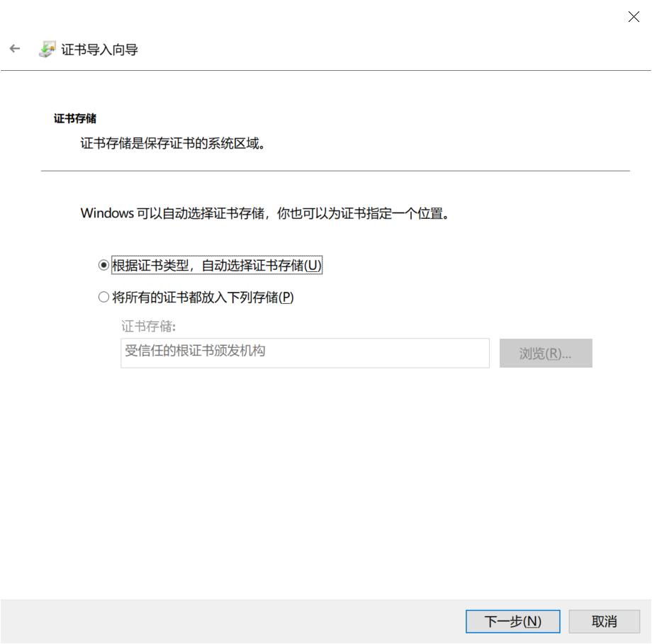This screenshot has width=652, height=644.
Task: Proceed with 下一步(N) button
Action: point(512,621)
